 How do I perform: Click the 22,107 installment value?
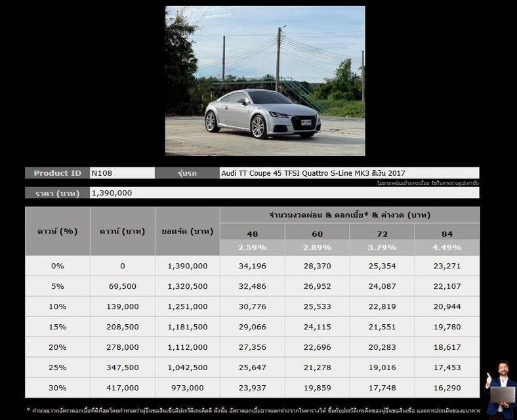tap(447, 286)
